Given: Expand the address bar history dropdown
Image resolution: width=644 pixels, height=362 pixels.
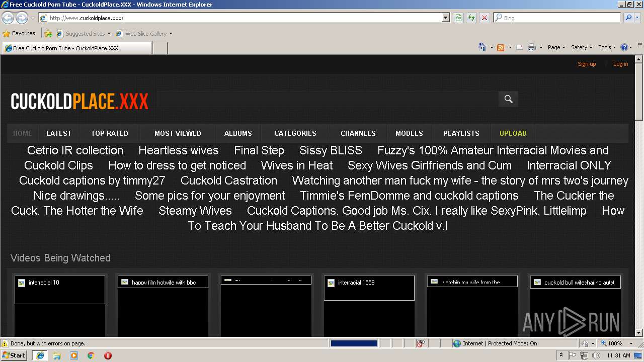Looking at the screenshot, I should pos(445,18).
